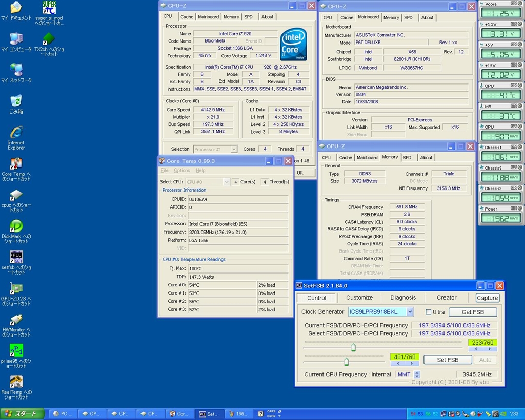Click the Get FSB button
Viewport: 525px width, 420px height.
point(472,312)
